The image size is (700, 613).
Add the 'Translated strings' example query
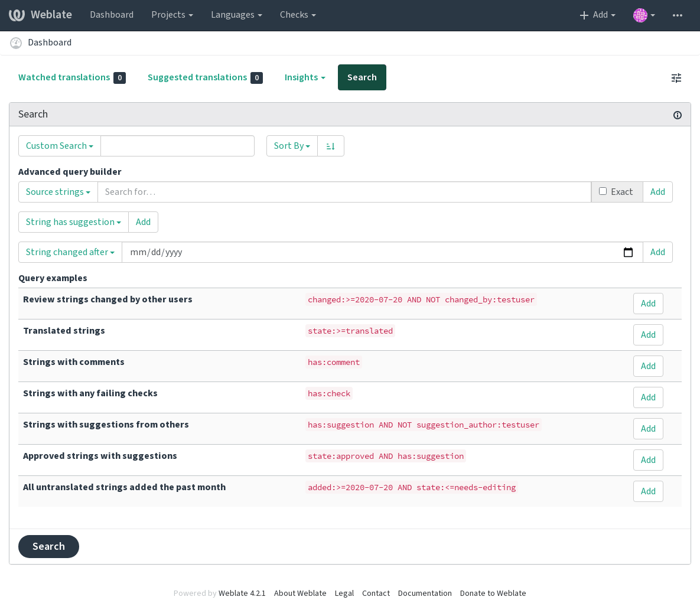tap(648, 335)
